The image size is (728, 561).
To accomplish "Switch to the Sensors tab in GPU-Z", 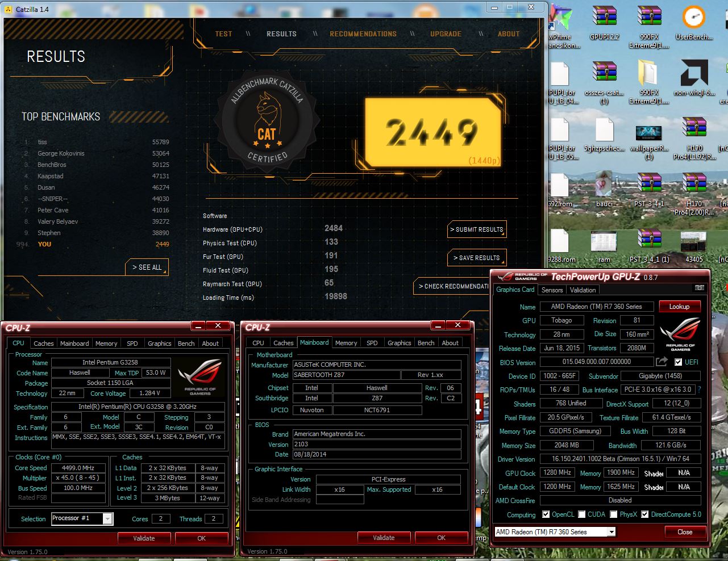I will point(552,290).
